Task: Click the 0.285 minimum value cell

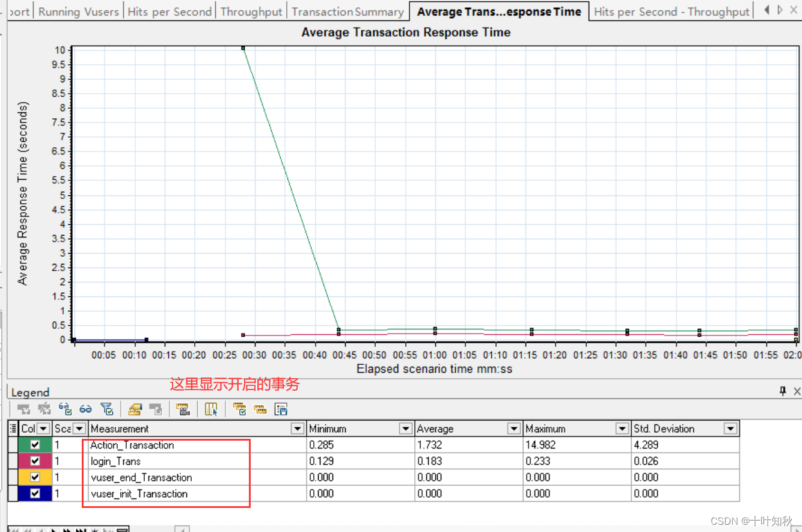Action: 361,445
